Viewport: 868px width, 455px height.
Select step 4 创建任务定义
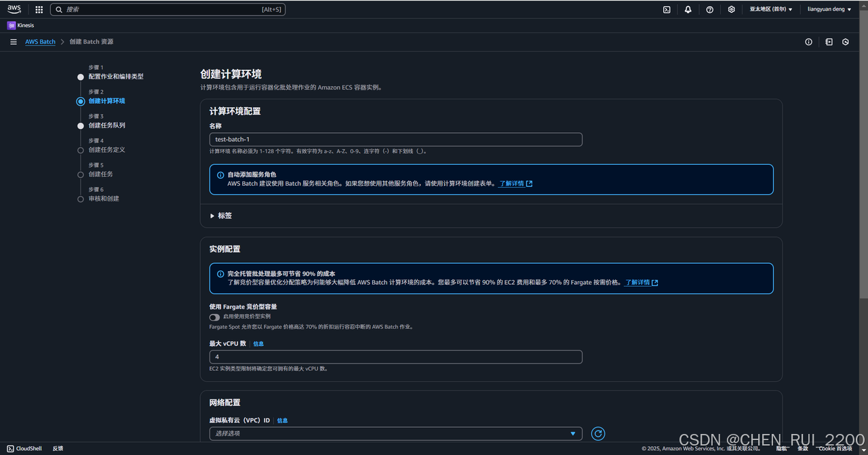(x=106, y=150)
